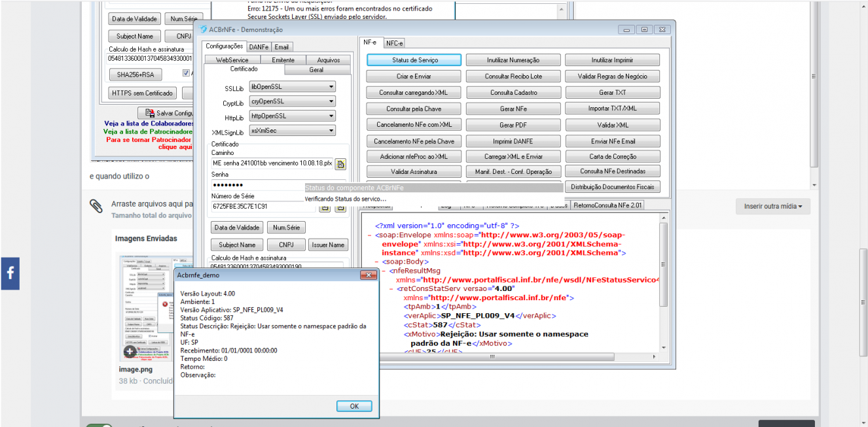Open certificate file browse icon beside Caminho
Viewport: 868px width, 427px height.
[x=340, y=163]
